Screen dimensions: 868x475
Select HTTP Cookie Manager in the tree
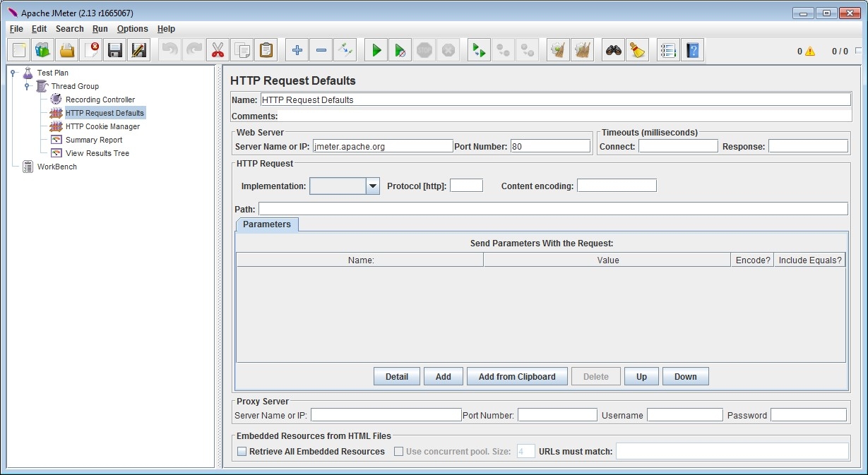(102, 126)
